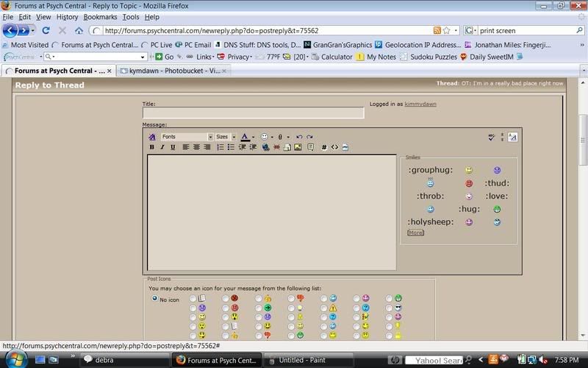The width and height of the screenshot is (588, 368).
Task: Click the page vertical scrollbar thumb
Action: (x=584, y=140)
